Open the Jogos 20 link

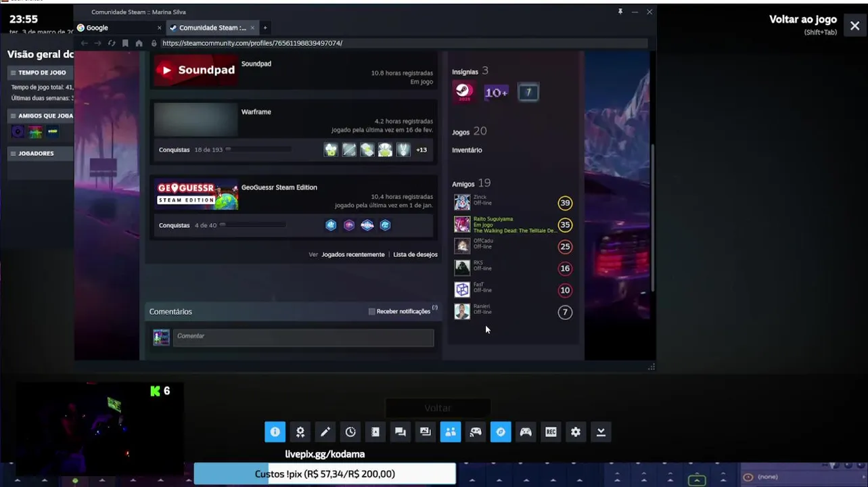[469, 131]
